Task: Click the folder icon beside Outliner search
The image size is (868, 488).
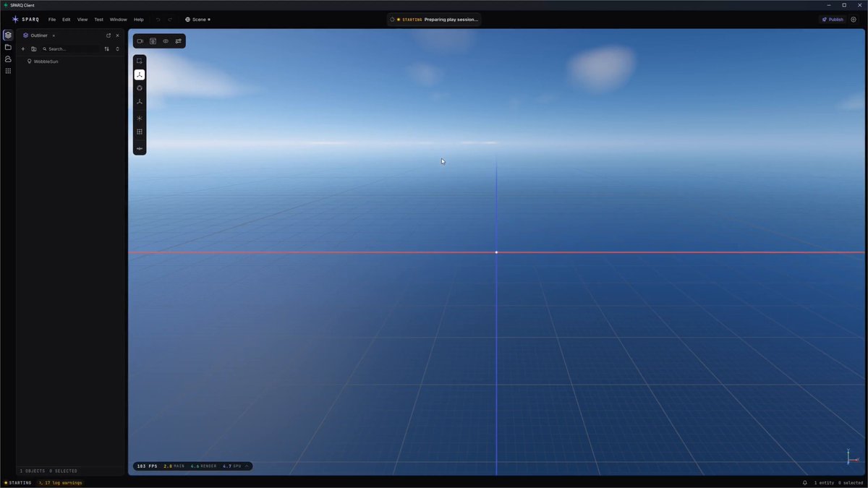Action: 33,49
